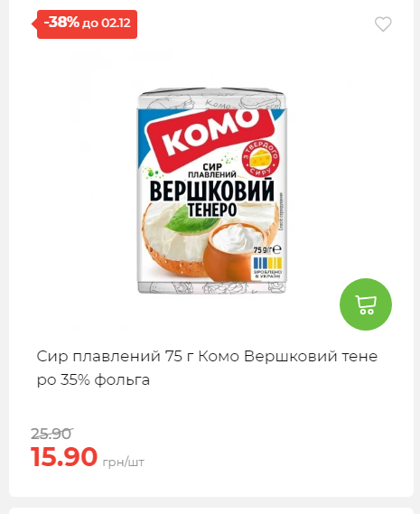The width and height of the screenshot is (420, 514).
Task: Click second title line 'ро 35% фольга'
Action: coord(93,380)
